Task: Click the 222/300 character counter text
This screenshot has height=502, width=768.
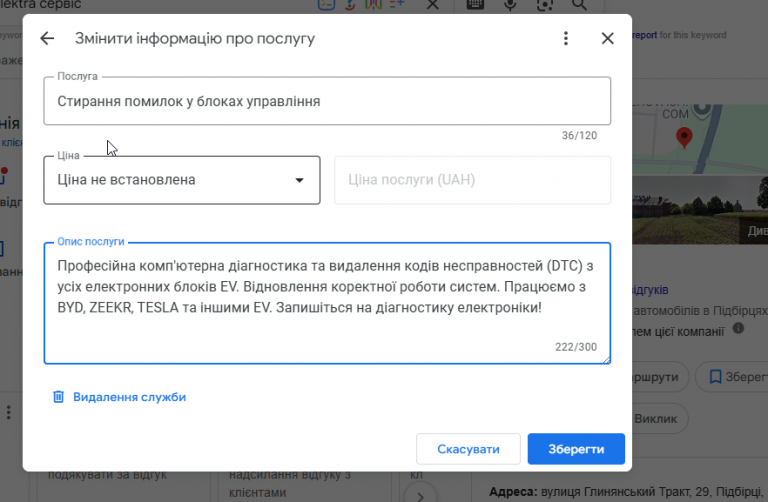Action: [x=576, y=347]
